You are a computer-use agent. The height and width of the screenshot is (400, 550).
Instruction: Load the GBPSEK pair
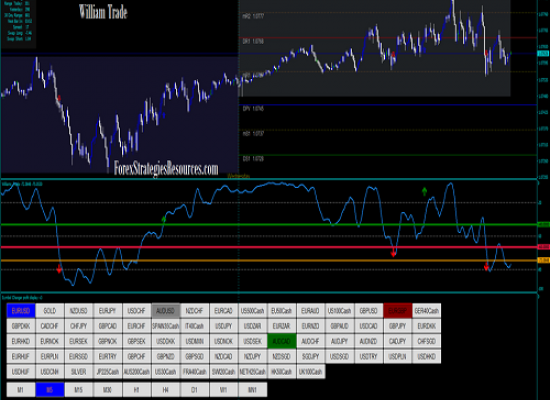137,341
